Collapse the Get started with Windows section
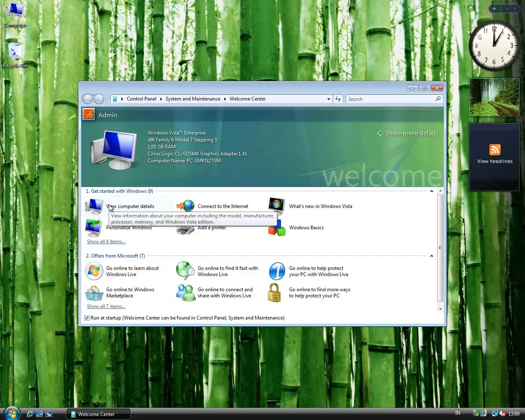This screenshot has height=420, width=525. [x=431, y=191]
